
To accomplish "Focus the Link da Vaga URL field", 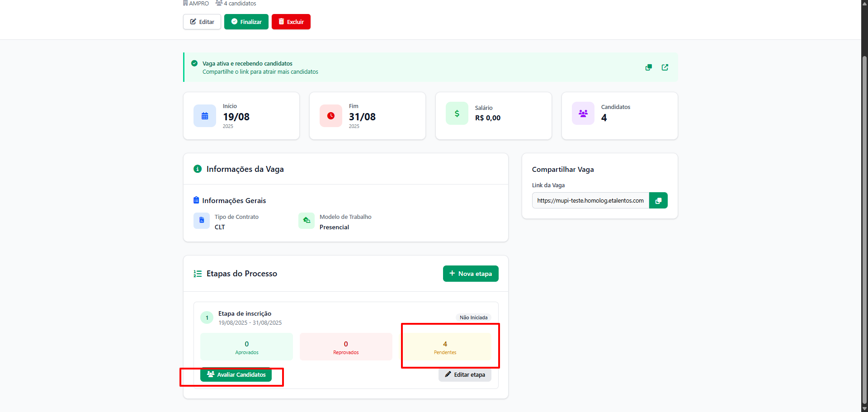I will [x=590, y=200].
